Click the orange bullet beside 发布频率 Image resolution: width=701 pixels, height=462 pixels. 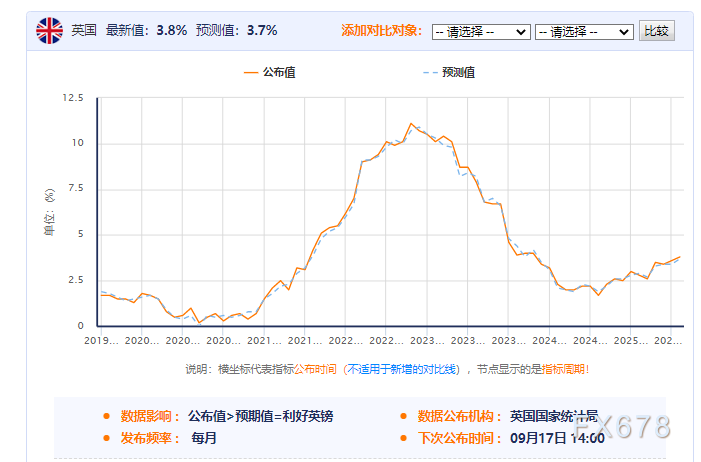tap(106, 438)
